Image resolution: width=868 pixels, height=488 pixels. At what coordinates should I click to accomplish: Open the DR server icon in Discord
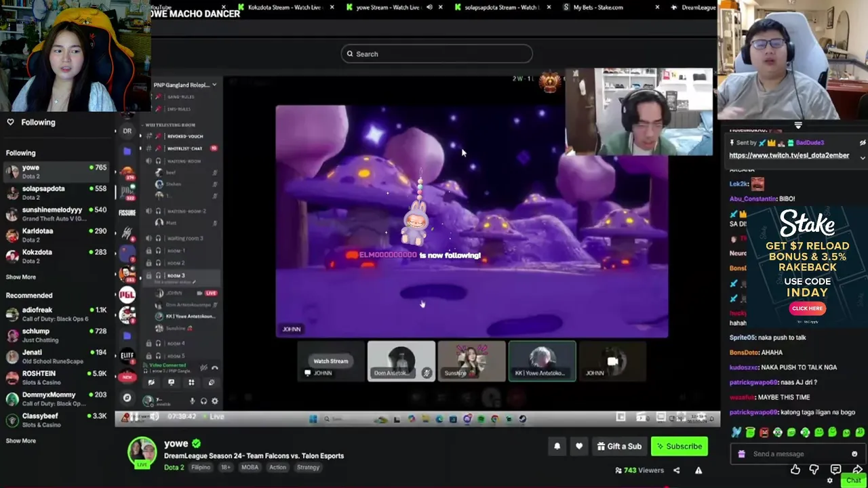tap(127, 131)
